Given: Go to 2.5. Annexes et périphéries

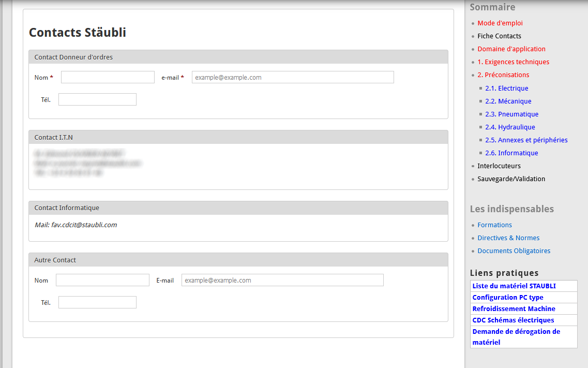Looking at the screenshot, I should click(x=526, y=140).
